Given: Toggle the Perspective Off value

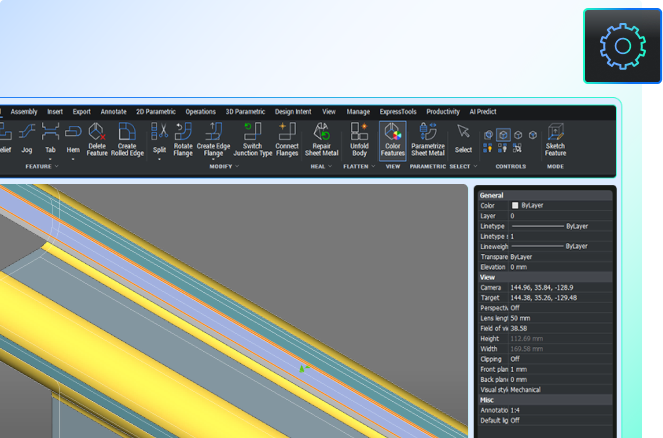Looking at the screenshot, I should click(560, 308).
